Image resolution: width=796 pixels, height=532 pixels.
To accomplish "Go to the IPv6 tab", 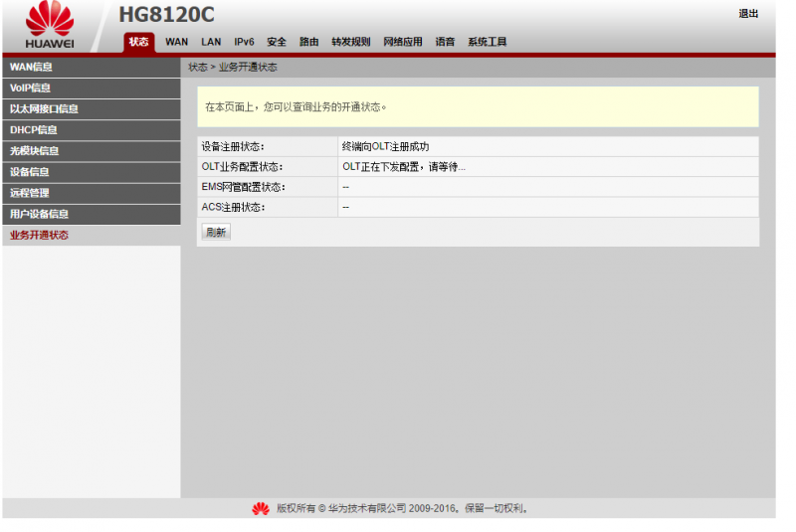I will click(x=244, y=42).
